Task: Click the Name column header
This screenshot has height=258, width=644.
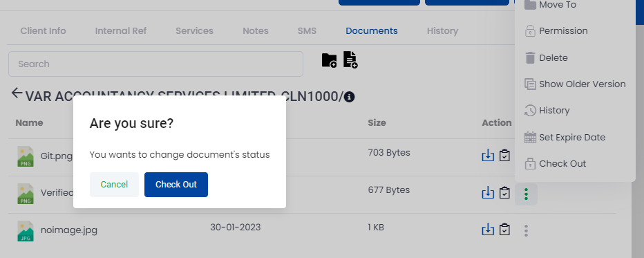Action: click(29, 123)
